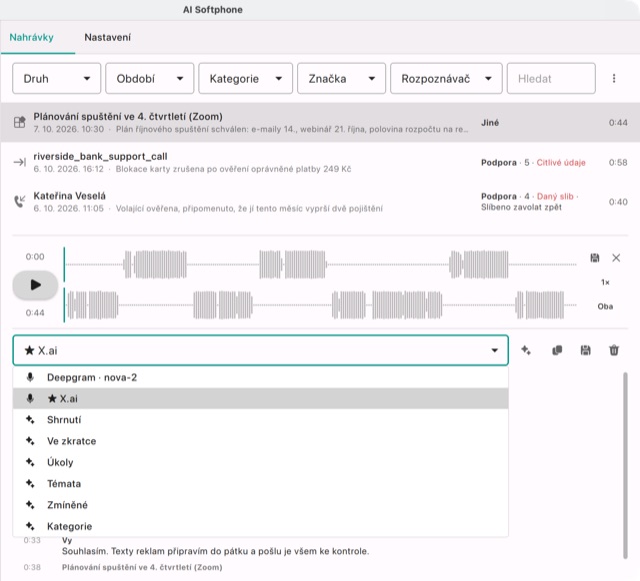Viewport: 640px width, 581px height.
Task: Click the transcript panel vertical scrollbar
Action: point(625,465)
